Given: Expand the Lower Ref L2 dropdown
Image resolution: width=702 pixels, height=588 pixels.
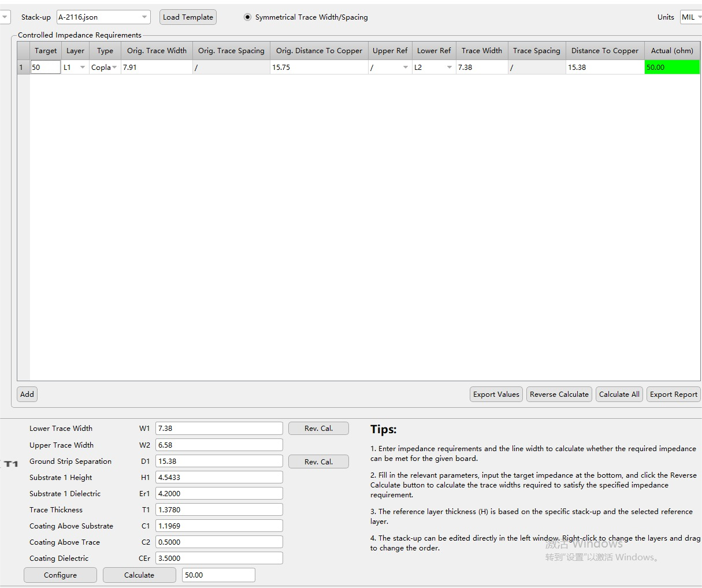Looking at the screenshot, I should [x=449, y=68].
